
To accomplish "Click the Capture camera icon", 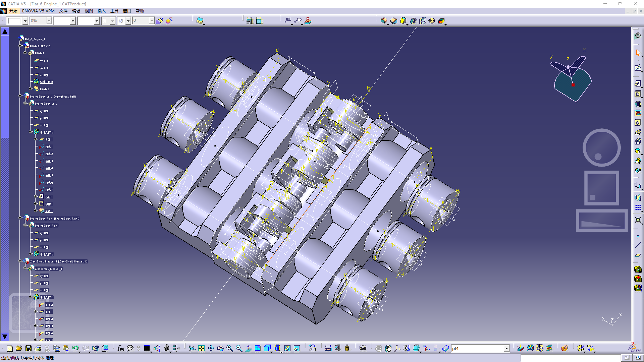I will point(363,349).
